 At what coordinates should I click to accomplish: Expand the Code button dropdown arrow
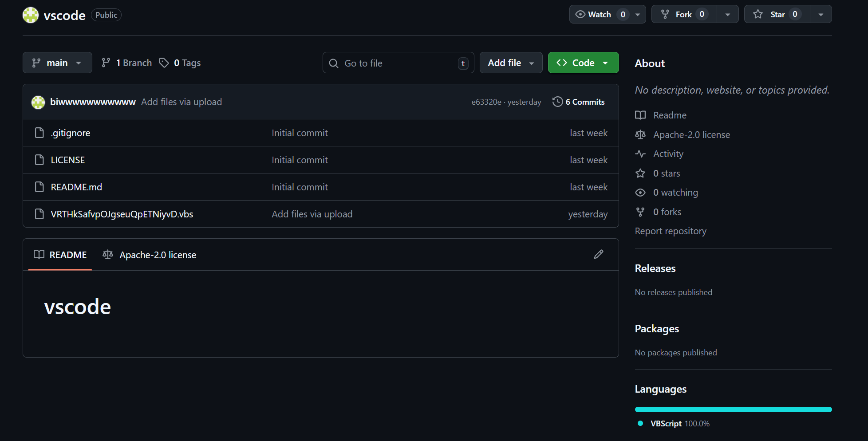pyautogui.click(x=606, y=63)
